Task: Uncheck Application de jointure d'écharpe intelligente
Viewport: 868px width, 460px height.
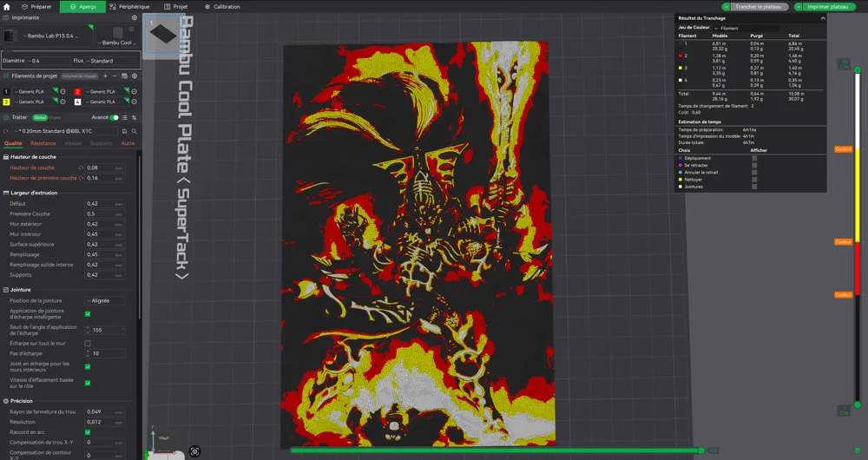Action: click(x=88, y=314)
